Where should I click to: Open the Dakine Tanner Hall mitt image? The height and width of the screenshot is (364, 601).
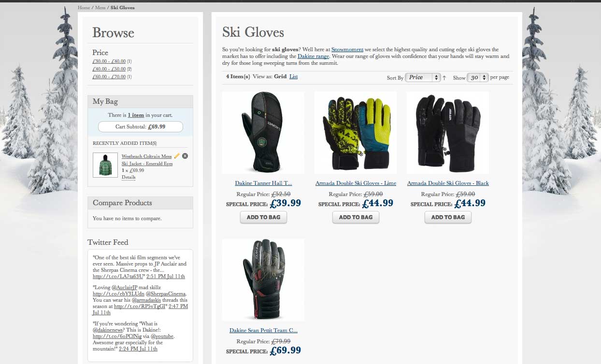pyautogui.click(x=263, y=133)
